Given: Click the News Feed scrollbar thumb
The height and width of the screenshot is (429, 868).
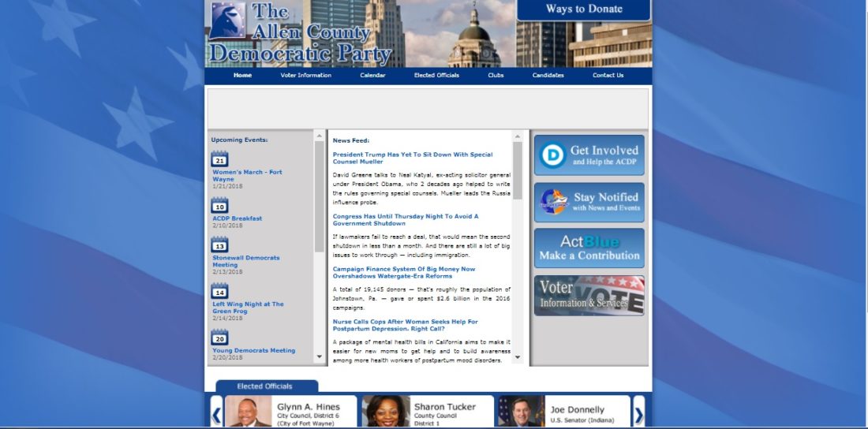Looking at the screenshot, I should tap(518, 170).
